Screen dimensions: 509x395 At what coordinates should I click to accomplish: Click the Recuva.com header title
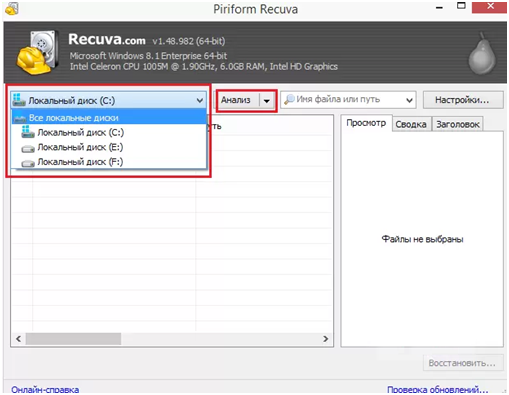(107, 39)
